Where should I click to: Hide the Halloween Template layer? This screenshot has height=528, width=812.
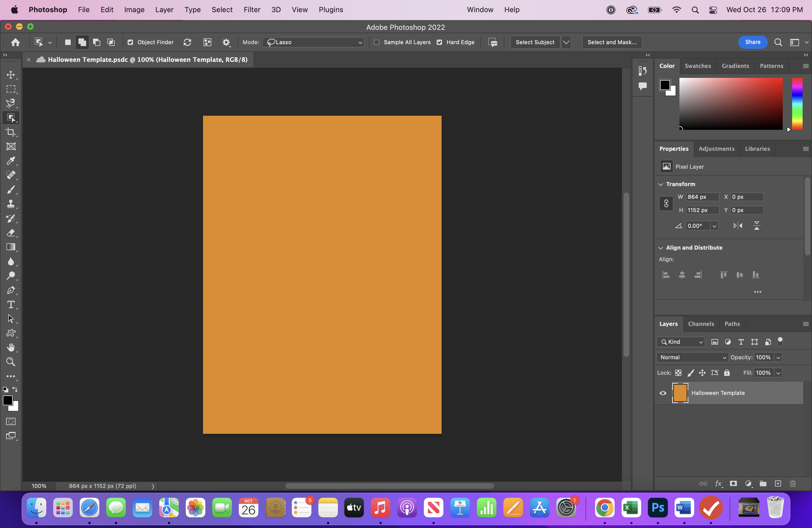663,393
